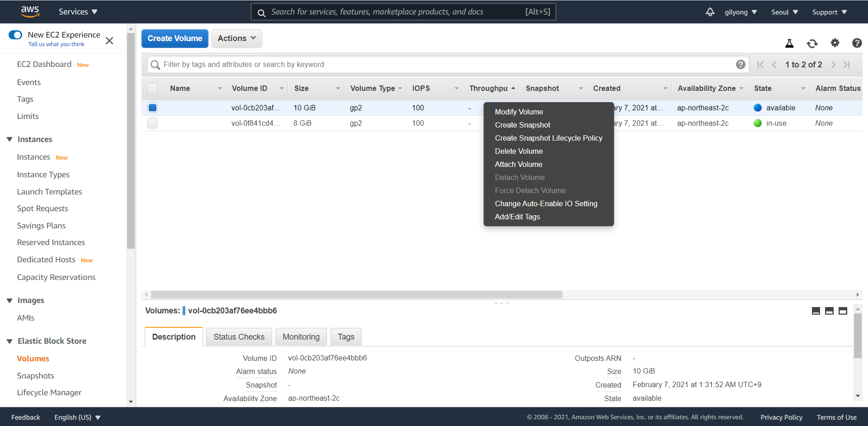The height and width of the screenshot is (426, 868).
Task: Click the details pane vertical scrollbar
Action: point(858,336)
